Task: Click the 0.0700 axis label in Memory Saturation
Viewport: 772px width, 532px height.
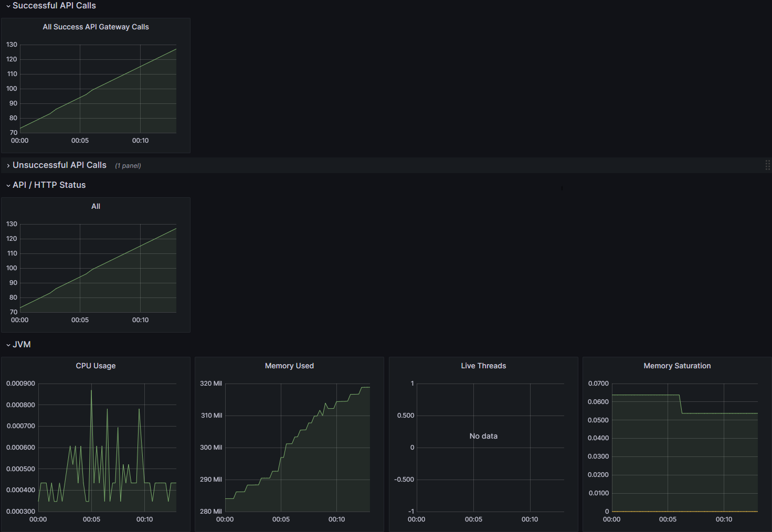Action: (x=598, y=384)
